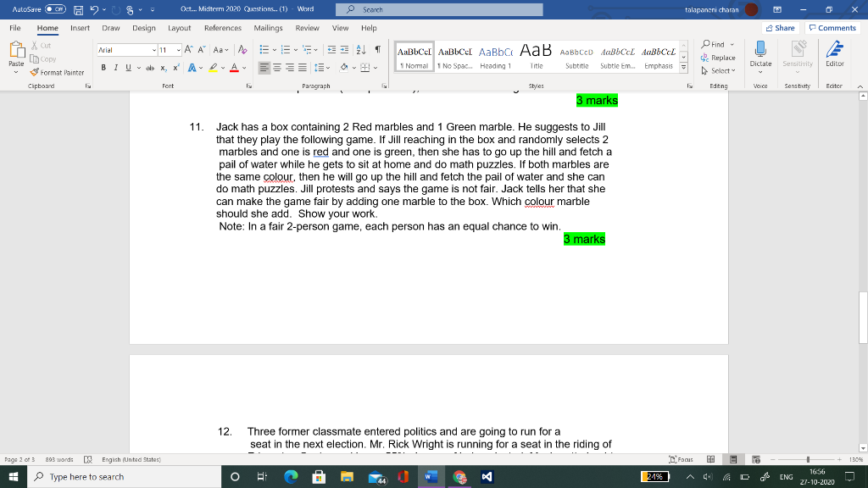Image resolution: width=868 pixels, height=488 pixels.
Task: Open the Select dropdown
Action: (x=718, y=71)
